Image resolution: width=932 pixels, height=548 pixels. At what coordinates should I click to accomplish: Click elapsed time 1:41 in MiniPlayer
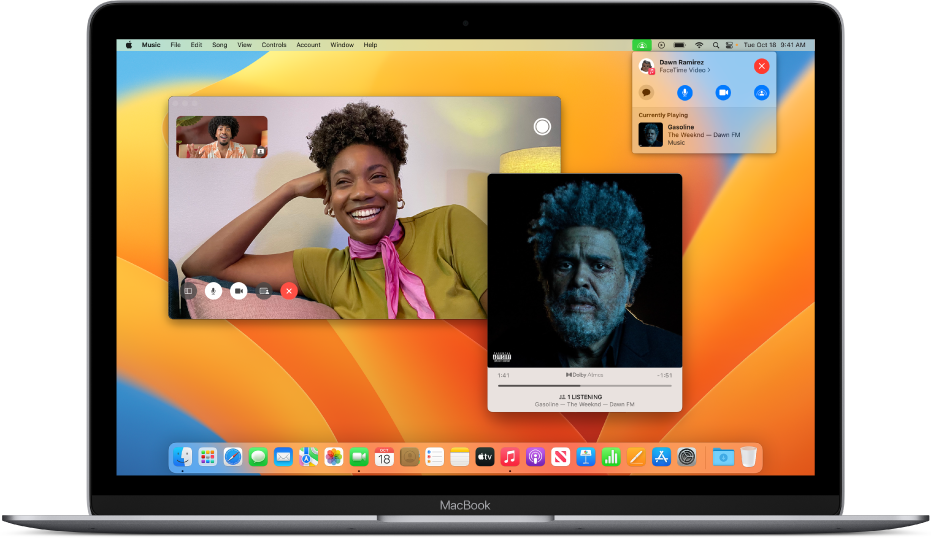pos(503,376)
